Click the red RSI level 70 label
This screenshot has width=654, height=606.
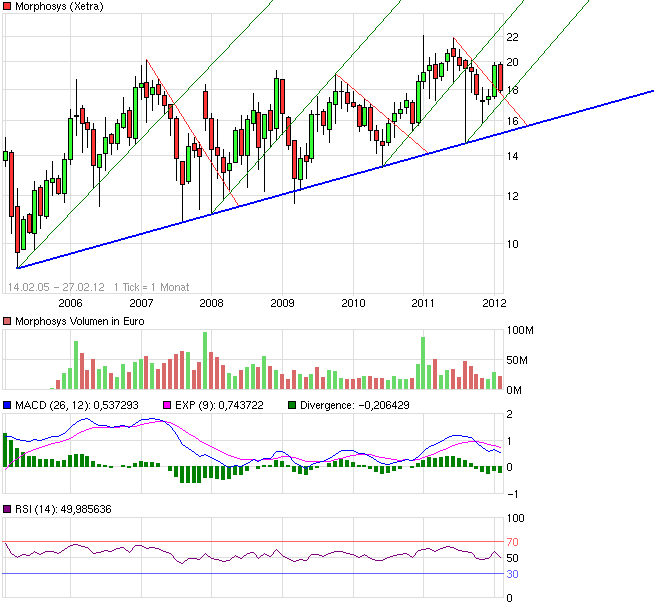512,542
